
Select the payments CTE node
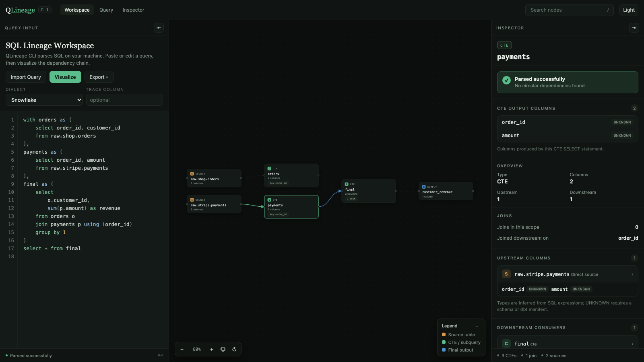coord(291,207)
